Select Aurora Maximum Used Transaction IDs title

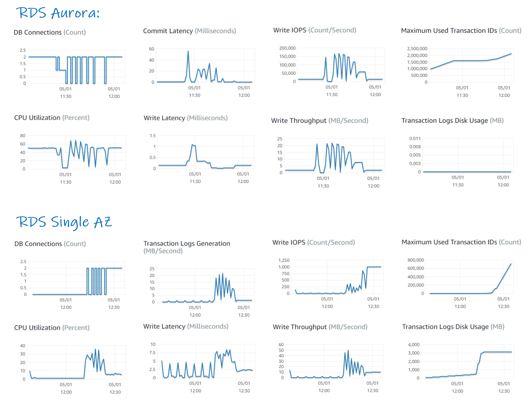coord(461,30)
